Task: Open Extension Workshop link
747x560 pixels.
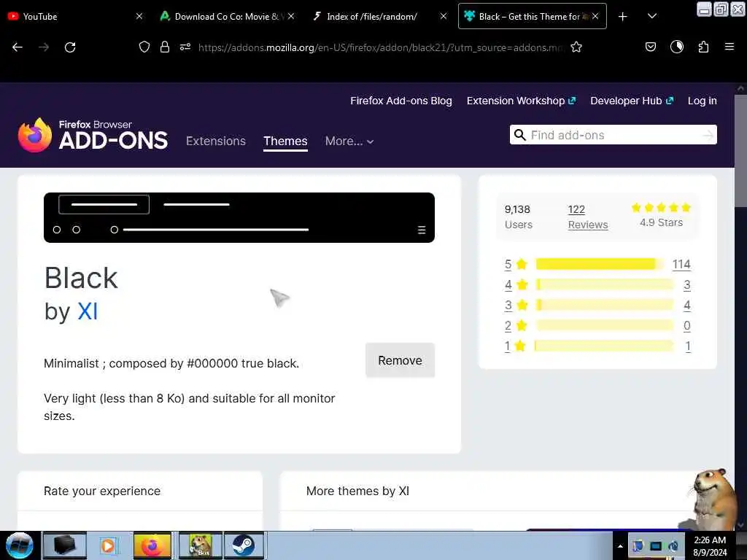Action: point(521,101)
